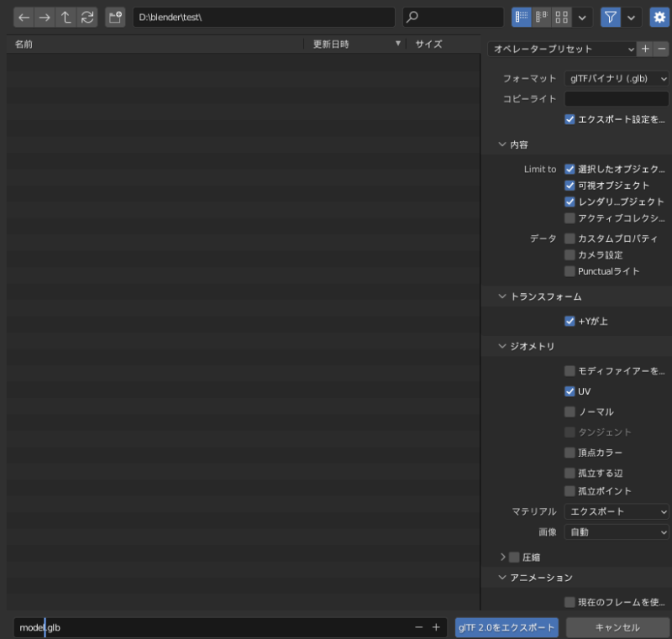Screen dimensions: 672x639
Task: Increment filename number with plus
Action: (x=436, y=627)
